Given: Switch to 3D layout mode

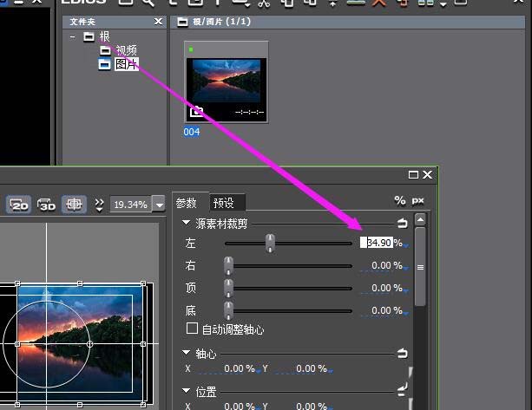Looking at the screenshot, I should pos(47,204).
